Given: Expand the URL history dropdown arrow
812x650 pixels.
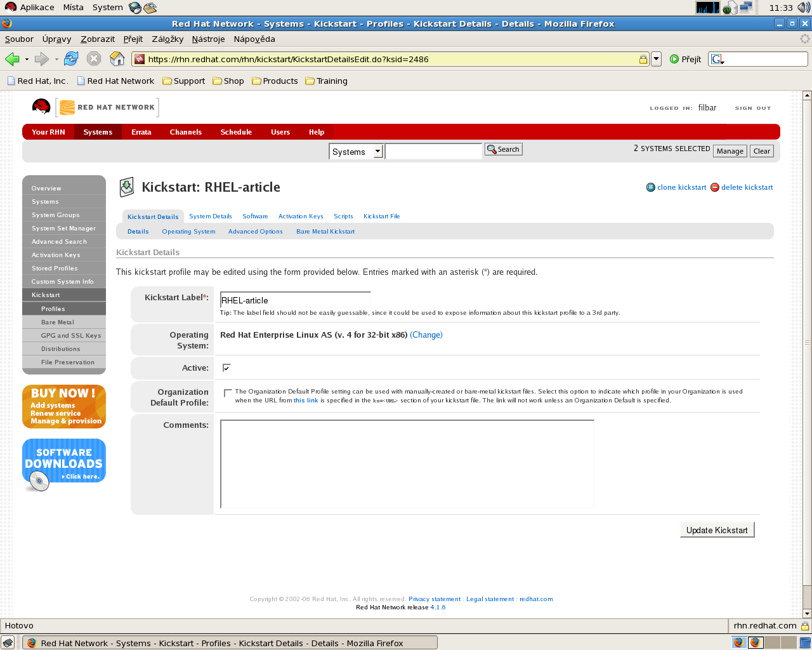Looking at the screenshot, I should click(657, 59).
